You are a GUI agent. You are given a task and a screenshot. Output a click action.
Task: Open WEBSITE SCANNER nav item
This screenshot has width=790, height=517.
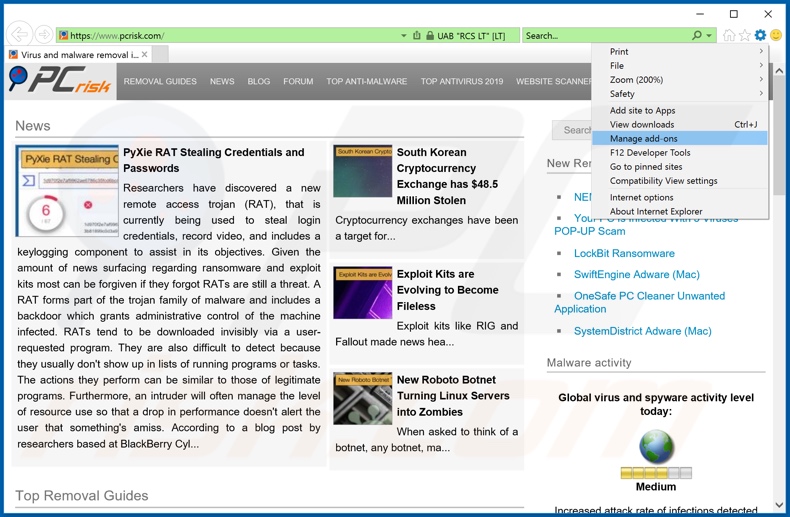click(x=554, y=81)
